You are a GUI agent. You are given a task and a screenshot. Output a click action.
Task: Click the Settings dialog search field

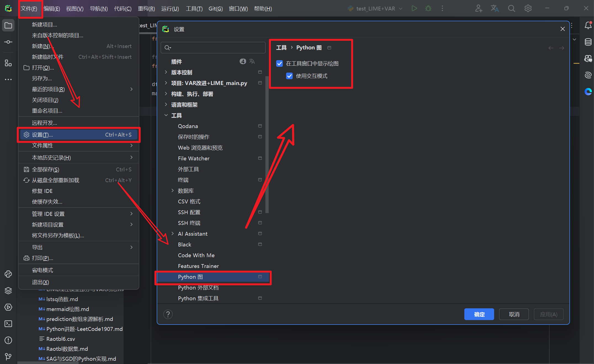[x=213, y=48]
